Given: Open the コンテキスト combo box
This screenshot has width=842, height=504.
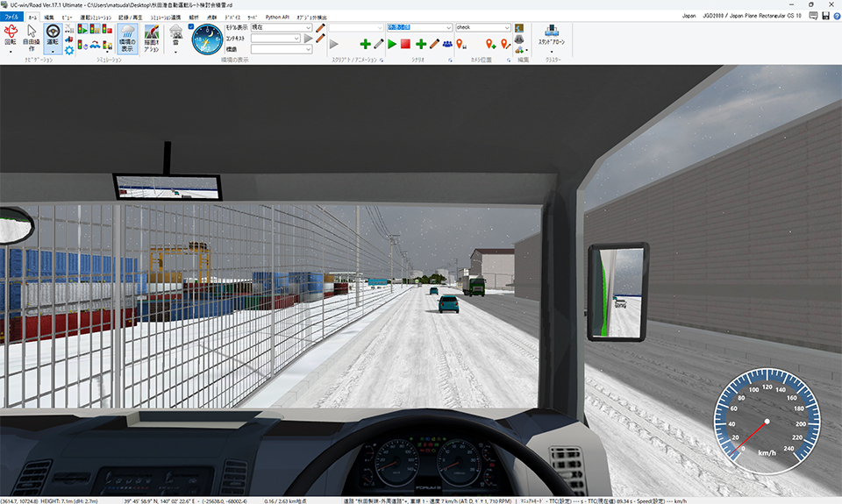Looking at the screenshot, I should coord(275,39).
